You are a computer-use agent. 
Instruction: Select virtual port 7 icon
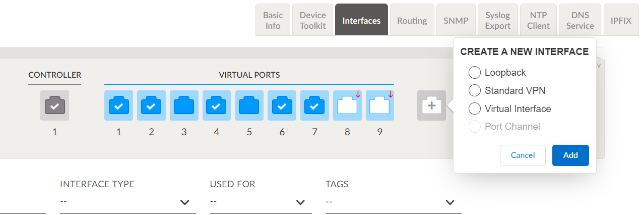click(x=314, y=105)
